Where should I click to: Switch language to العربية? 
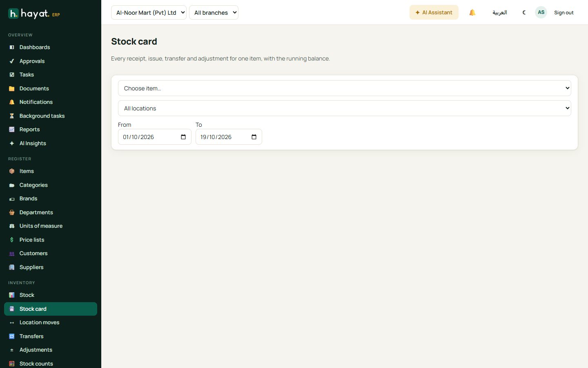499,13
